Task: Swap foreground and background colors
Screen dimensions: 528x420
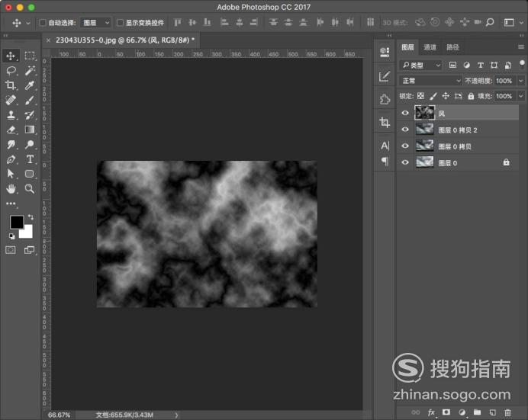Action: click(x=31, y=217)
